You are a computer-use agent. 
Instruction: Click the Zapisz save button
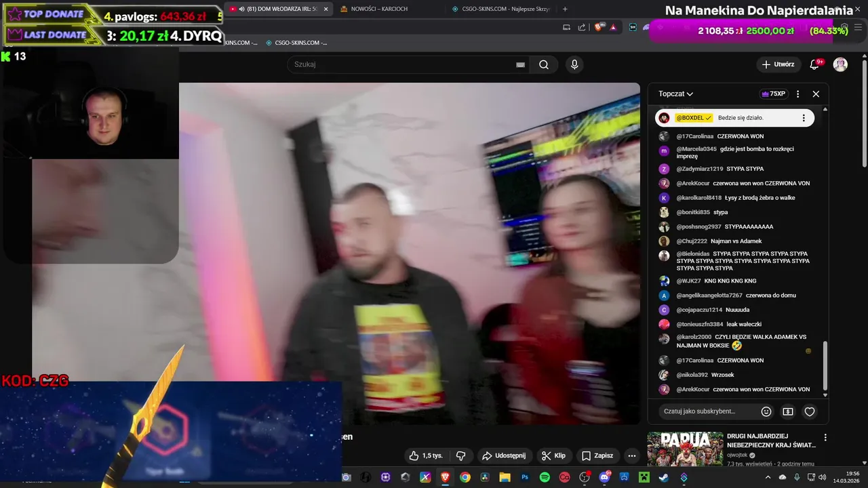coord(597,455)
